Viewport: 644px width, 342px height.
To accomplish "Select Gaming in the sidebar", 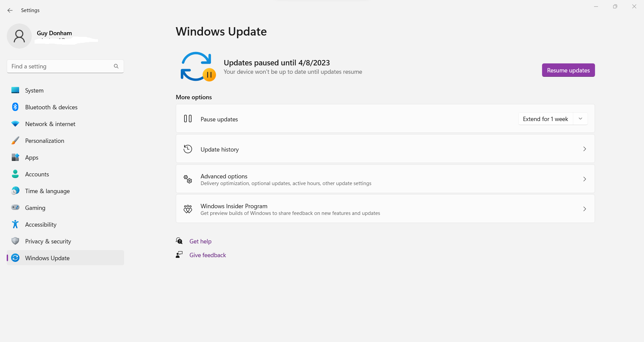I will point(65,208).
